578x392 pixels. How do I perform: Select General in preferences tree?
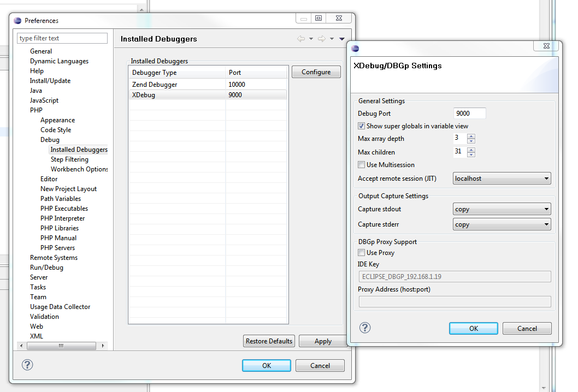(x=41, y=51)
